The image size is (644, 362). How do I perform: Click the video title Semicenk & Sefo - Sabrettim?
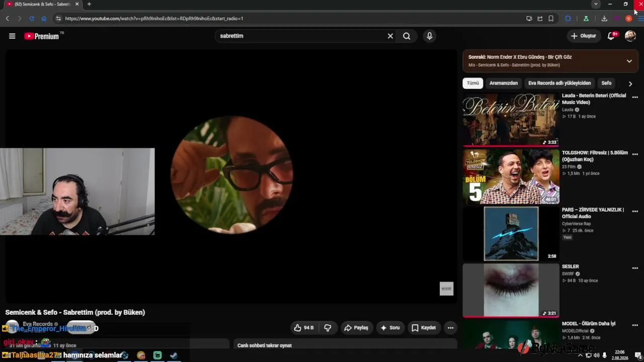coord(75,312)
